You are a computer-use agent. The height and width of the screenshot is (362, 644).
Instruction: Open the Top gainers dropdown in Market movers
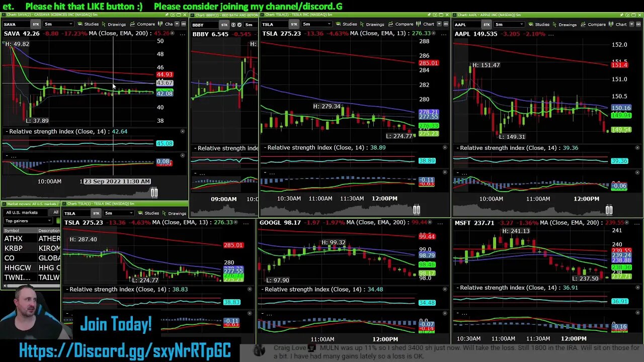pyautogui.click(x=28, y=221)
